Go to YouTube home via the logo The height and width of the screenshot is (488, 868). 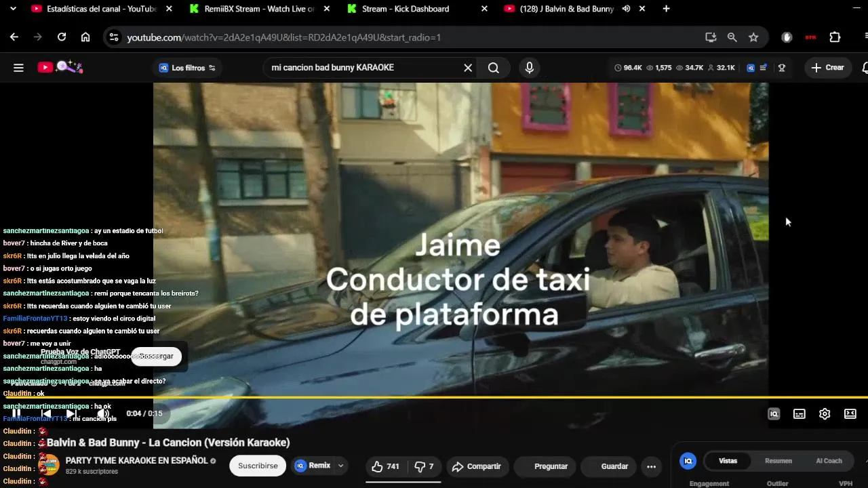pos(60,67)
